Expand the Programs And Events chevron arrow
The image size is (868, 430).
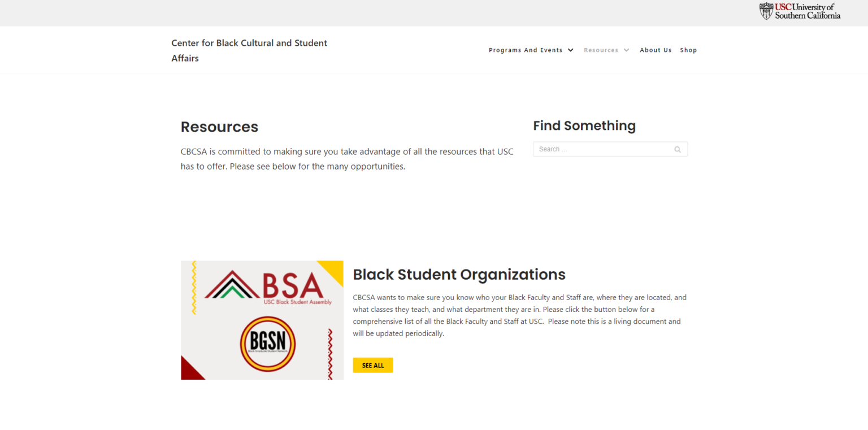click(x=571, y=50)
